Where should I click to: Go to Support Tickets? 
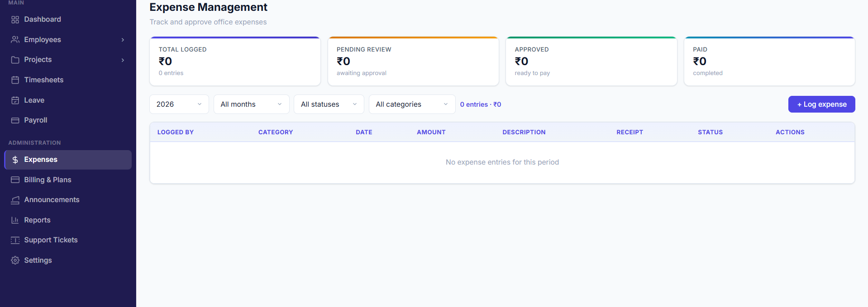68,240
